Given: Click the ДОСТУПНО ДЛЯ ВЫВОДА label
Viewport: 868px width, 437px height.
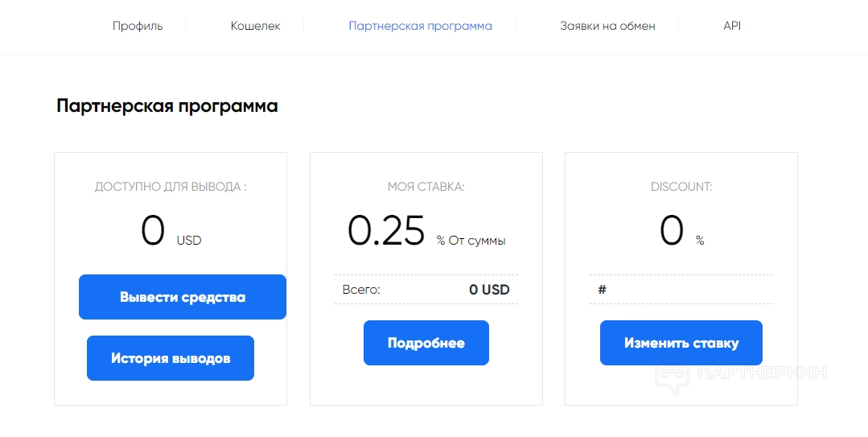Looking at the screenshot, I should tap(171, 187).
